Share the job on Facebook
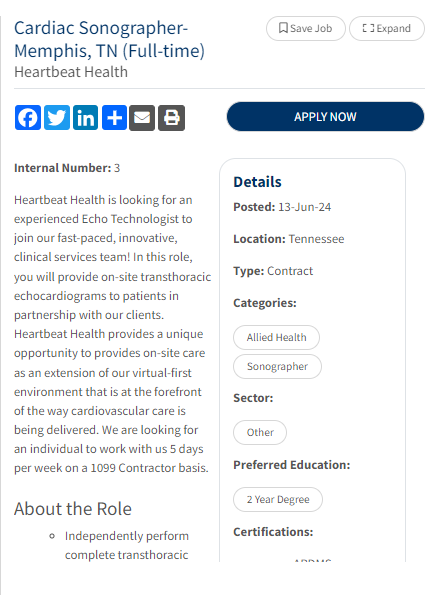This screenshot has width=435, height=595. point(28,118)
